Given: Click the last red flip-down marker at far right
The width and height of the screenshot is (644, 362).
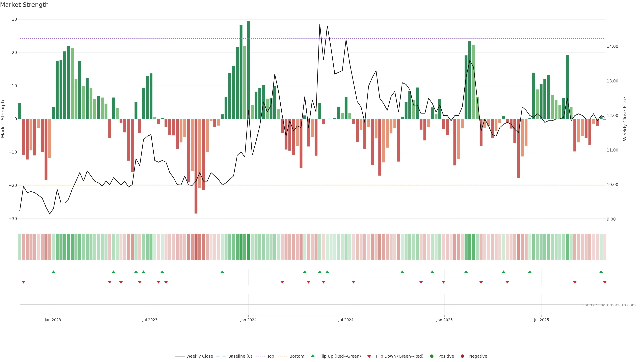Looking at the screenshot, I should pyautogui.click(x=604, y=282).
